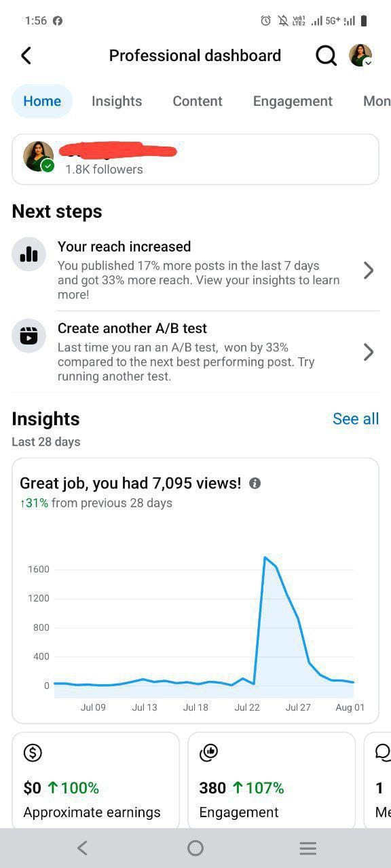Image resolution: width=391 pixels, height=868 pixels.
Task: Tap the back arrow in the header
Action: click(26, 56)
